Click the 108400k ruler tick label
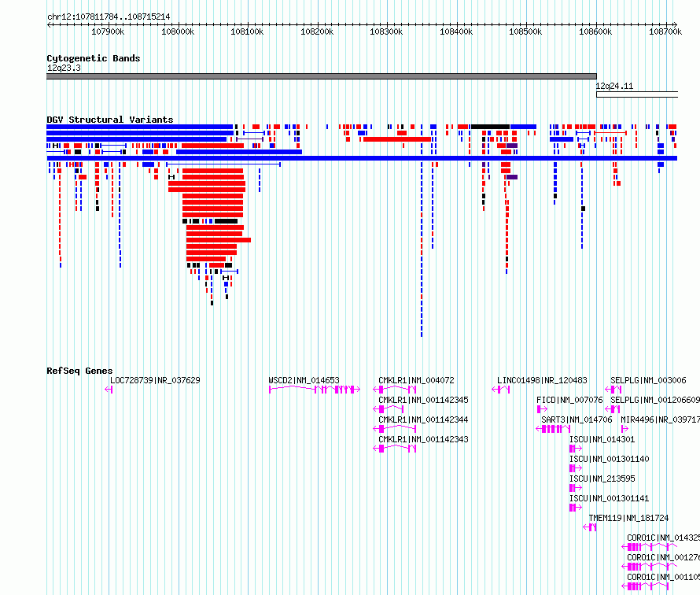The image size is (700, 595). point(456,31)
